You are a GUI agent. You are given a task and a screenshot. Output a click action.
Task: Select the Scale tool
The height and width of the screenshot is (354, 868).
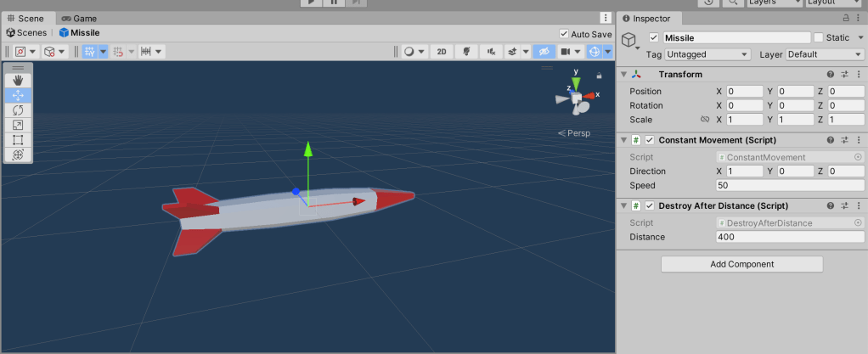point(18,126)
